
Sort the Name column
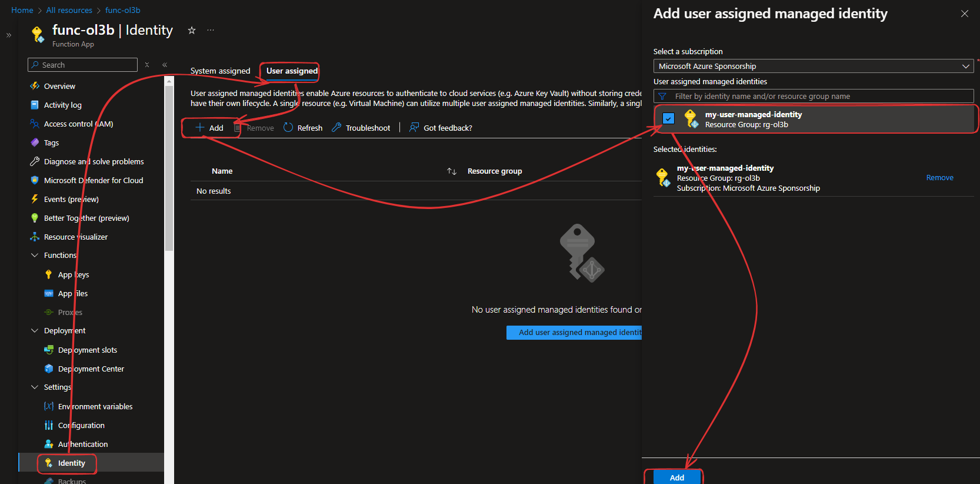pyautogui.click(x=452, y=171)
